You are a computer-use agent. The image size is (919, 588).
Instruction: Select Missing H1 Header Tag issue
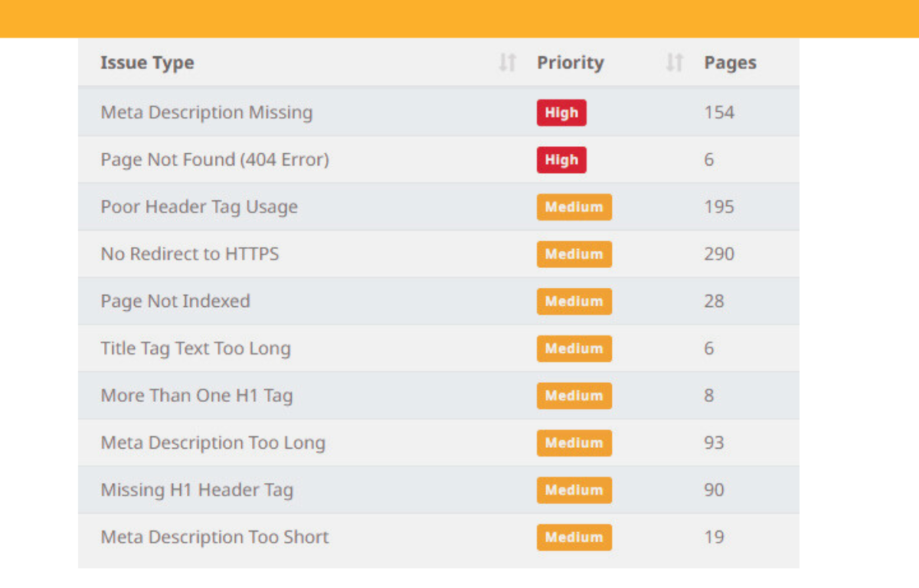point(197,490)
